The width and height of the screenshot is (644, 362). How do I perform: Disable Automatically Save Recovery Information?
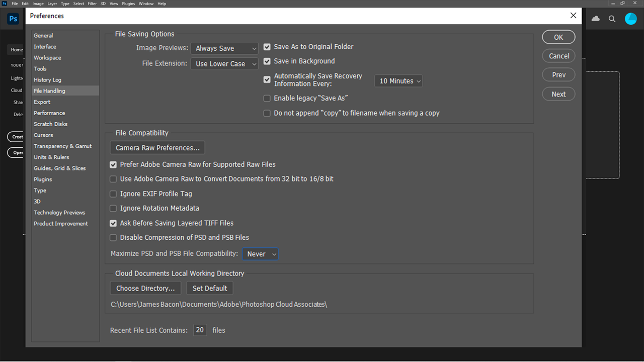point(267,79)
